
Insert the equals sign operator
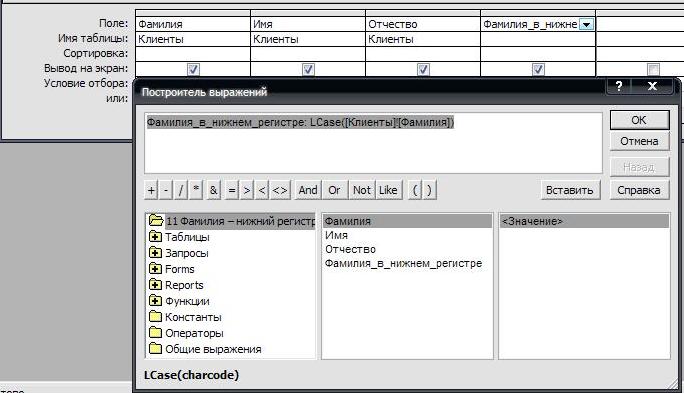point(232,190)
